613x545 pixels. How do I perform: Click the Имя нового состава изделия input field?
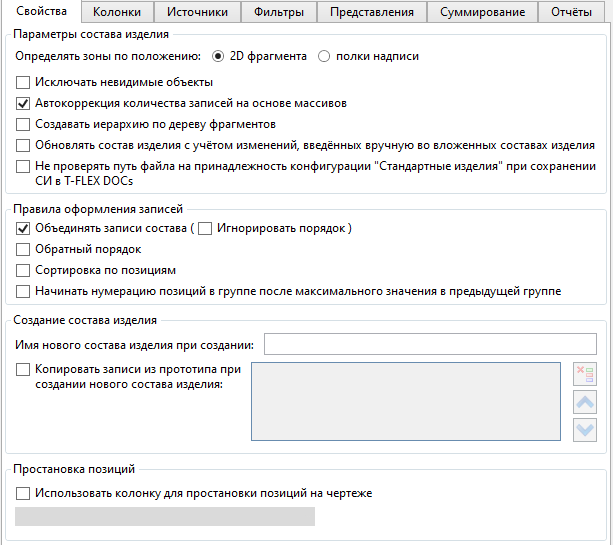[x=430, y=344]
